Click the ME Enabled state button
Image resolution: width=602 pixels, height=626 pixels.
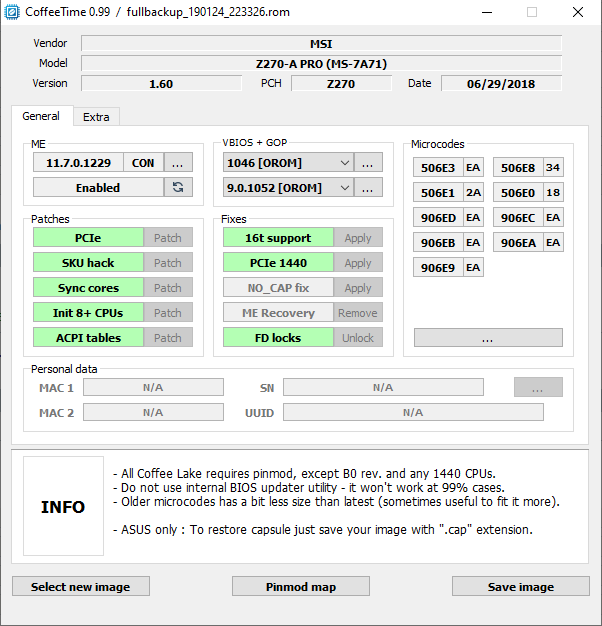tap(98, 187)
